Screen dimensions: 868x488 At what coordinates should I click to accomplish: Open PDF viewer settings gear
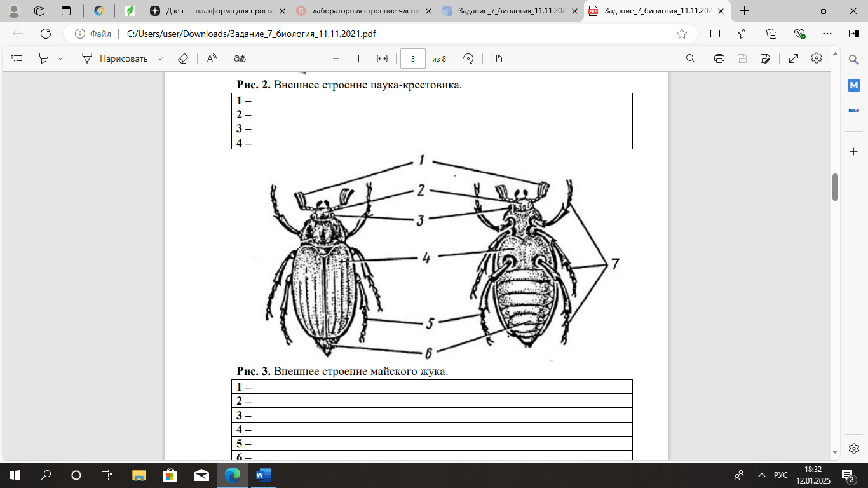817,58
